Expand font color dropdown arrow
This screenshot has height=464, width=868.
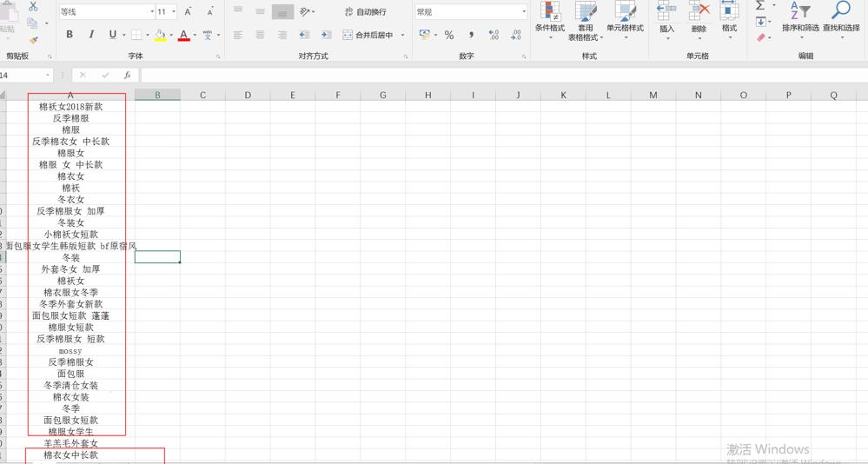pyautogui.click(x=195, y=35)
